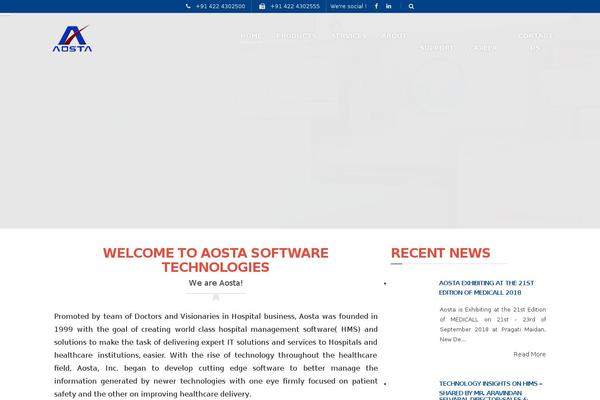Click phone number +91 422 4302500

pyautogui.click(x=220, y=6)
